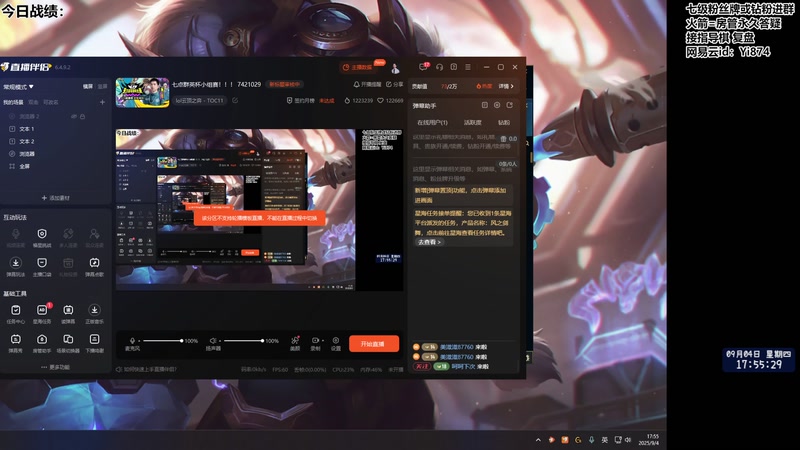Click the taskbar microphone icon
Image resolution: width=800 pixels, height=450 pixels.
[x=591, y=440]
